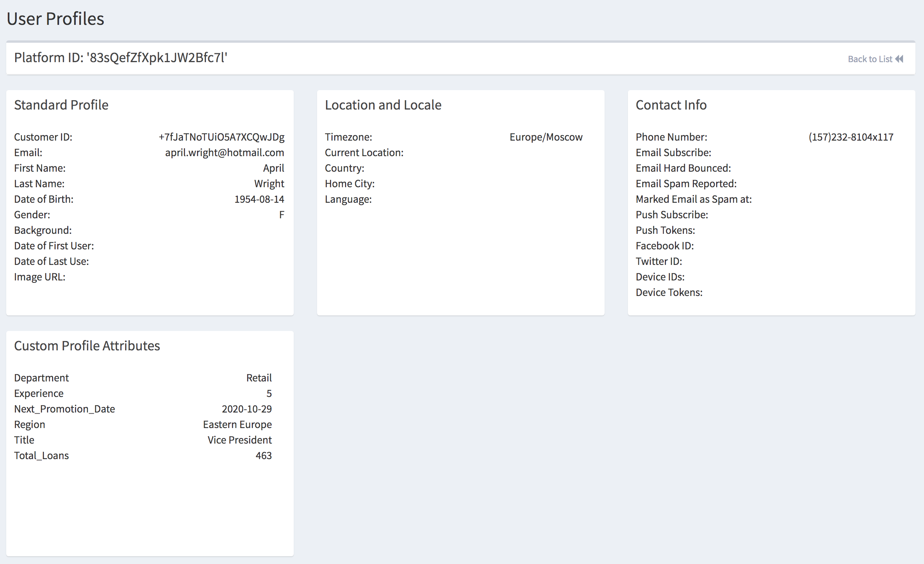Viewport: 924px width, 564px height.
Task: Click the Region attribute label
Action: pos(30,425)
